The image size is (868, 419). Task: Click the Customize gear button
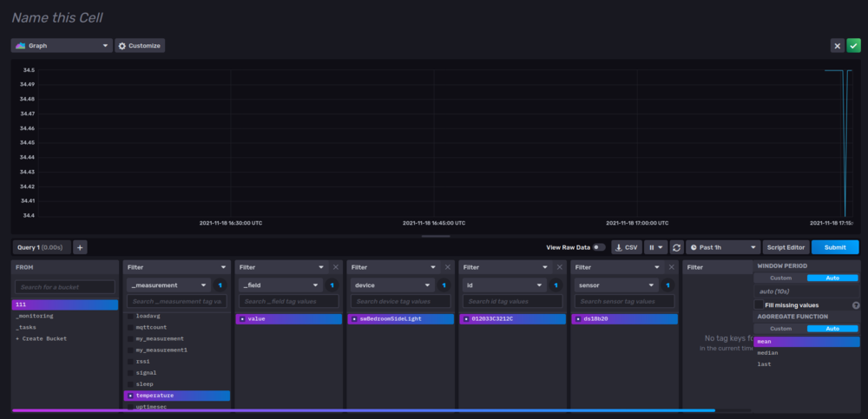click(x=140, y=45)
